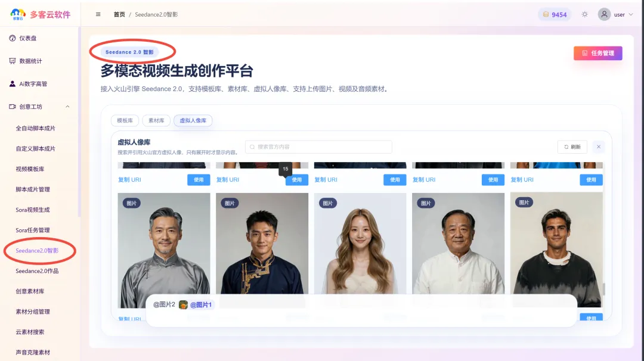Close the 虚拟人像库 panel
This screenshot has height=361, width=644.
tap(599, 147)
